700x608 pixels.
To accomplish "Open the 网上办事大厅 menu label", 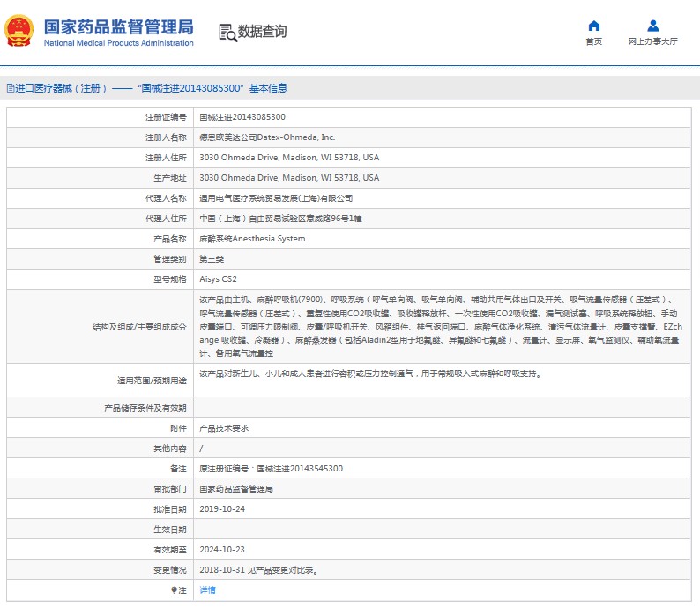I will point(652,41).
